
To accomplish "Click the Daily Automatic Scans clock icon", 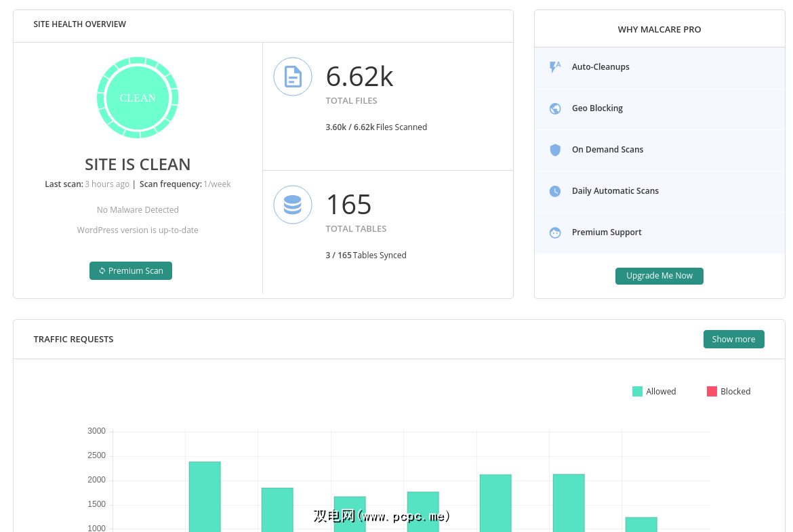I will (x=555, y=191).
